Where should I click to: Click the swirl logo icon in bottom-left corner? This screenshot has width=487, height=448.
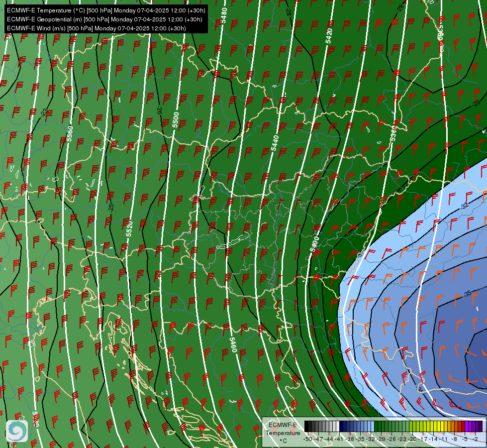pyautogui.click(x=17, y=431)
